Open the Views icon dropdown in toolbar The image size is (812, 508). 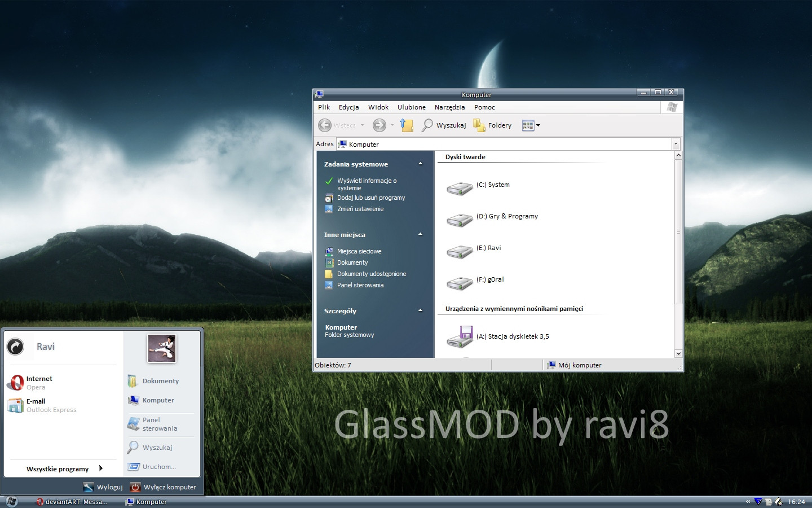pyautogui.click(x=531, y=125)
